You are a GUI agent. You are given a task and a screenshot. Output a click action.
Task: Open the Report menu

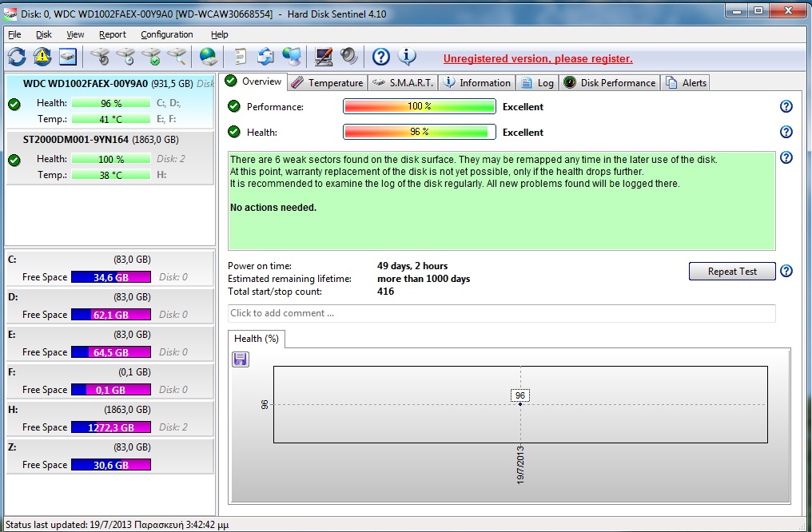pos(113,34)
